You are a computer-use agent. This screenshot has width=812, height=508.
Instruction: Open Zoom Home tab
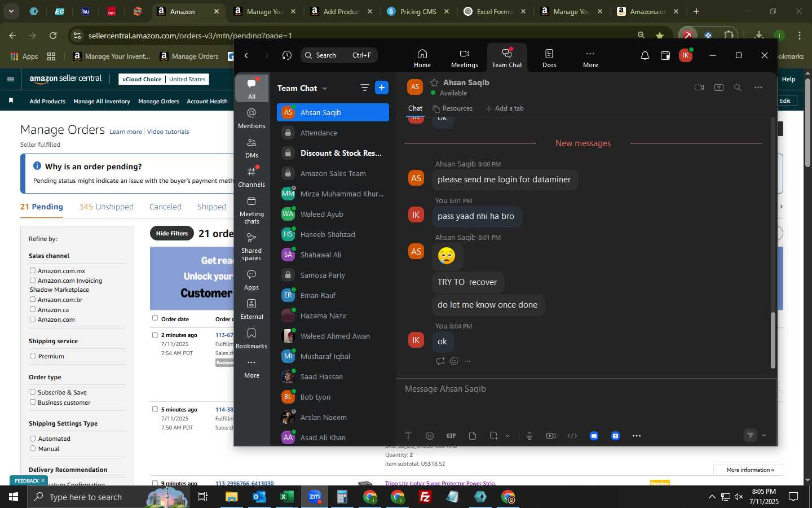[x=422, y=58]
